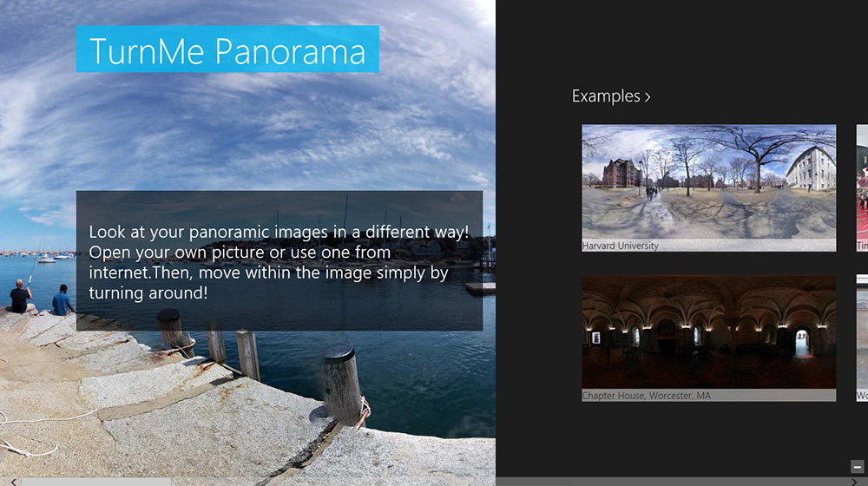Open the Harvard University panorama thumbnail
This screenshot has height=486, width=868.
coord(708,187)
